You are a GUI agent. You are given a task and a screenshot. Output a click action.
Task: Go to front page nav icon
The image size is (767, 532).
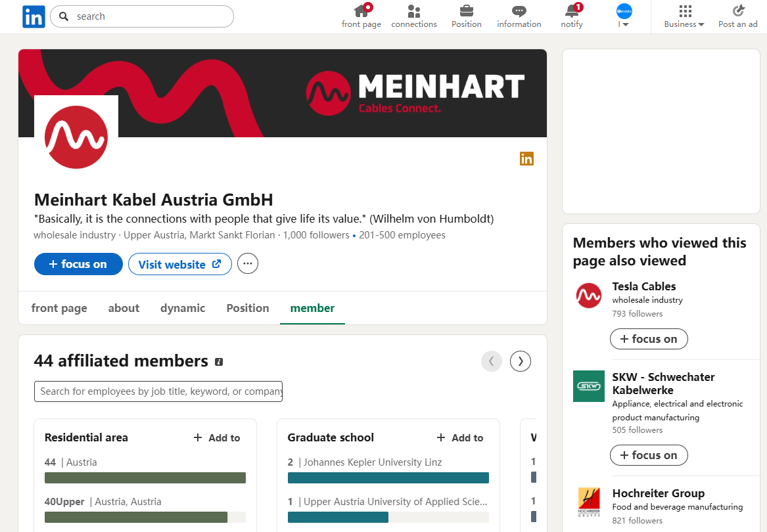coord(361,16)
